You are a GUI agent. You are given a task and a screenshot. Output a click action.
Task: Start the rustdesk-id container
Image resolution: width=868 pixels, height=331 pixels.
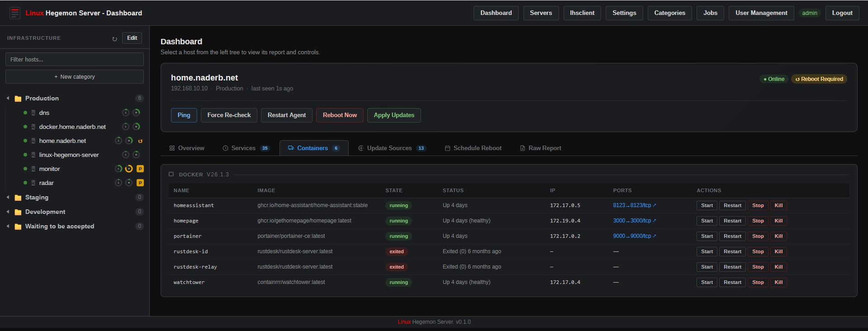pos(707,251)
